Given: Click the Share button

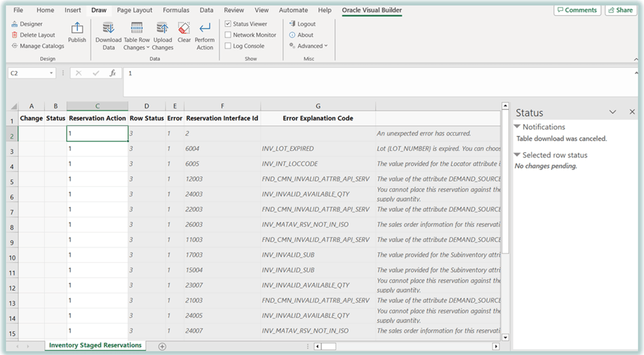Looking at the screenshot, I should click(621, 10).
